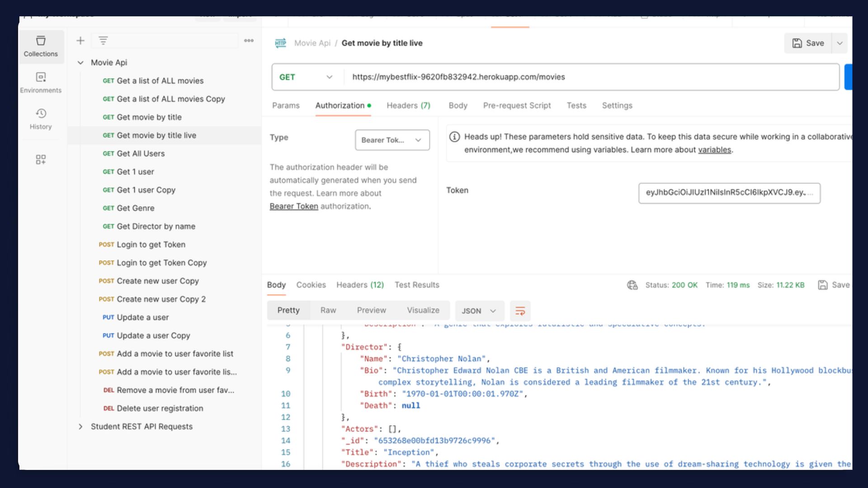Select the JSON format dropdown in response
868x488 pixels.
click(477, 310)
